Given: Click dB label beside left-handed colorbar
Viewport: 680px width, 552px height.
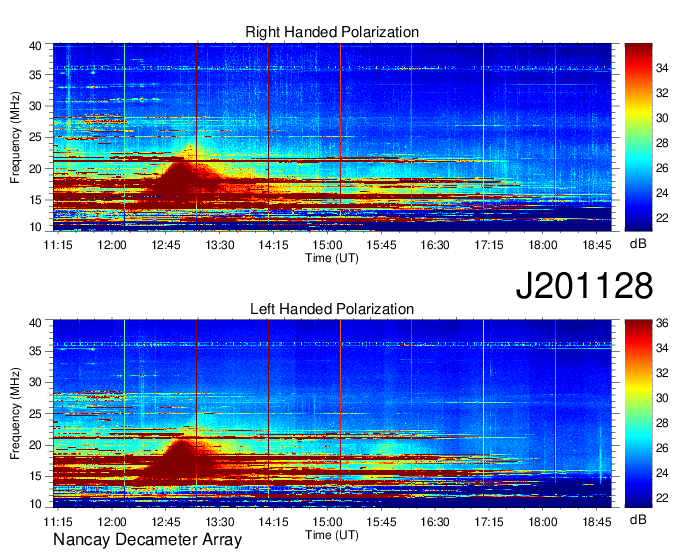Looking at the screenshot, I should pos(638,519).
